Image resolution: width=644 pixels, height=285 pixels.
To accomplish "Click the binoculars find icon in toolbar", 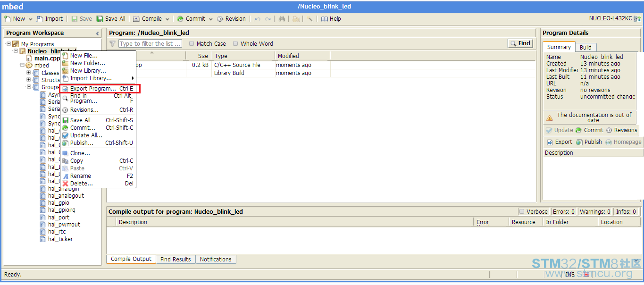I will (x=282, y=19).
